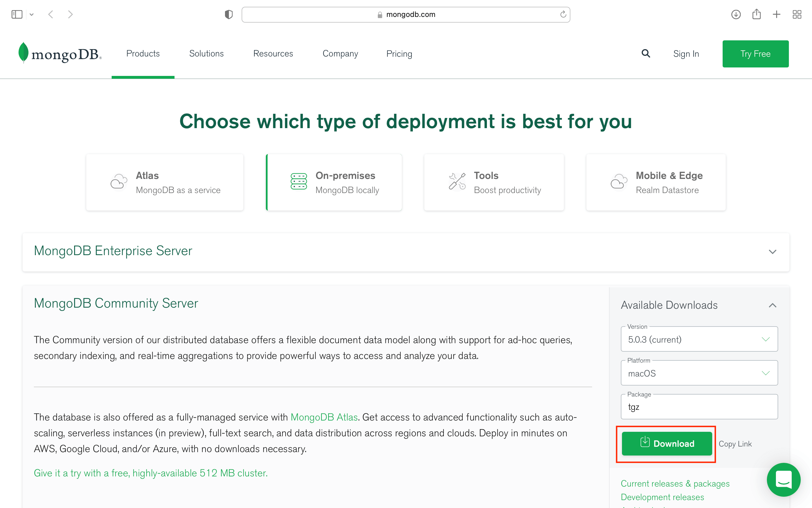
Task: Click the Available Downloads title
Action: (669, 305)
